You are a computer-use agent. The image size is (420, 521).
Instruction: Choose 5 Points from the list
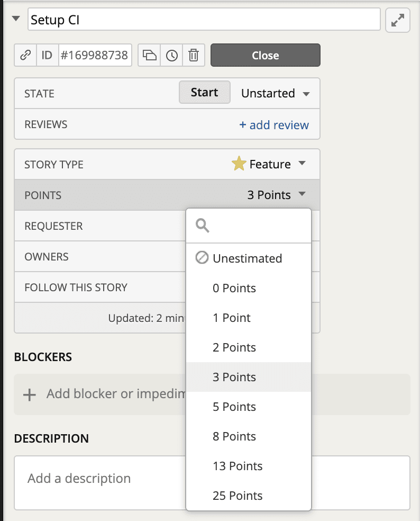(234, 407)
